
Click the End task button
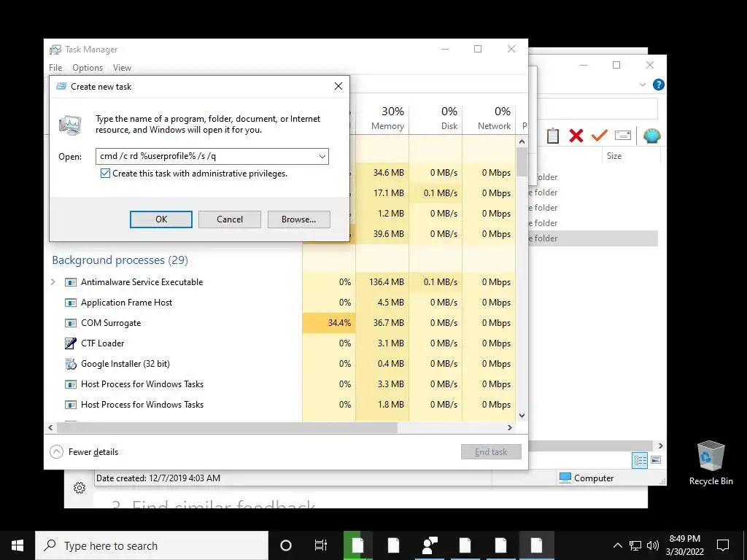click(x=491, y=452)
